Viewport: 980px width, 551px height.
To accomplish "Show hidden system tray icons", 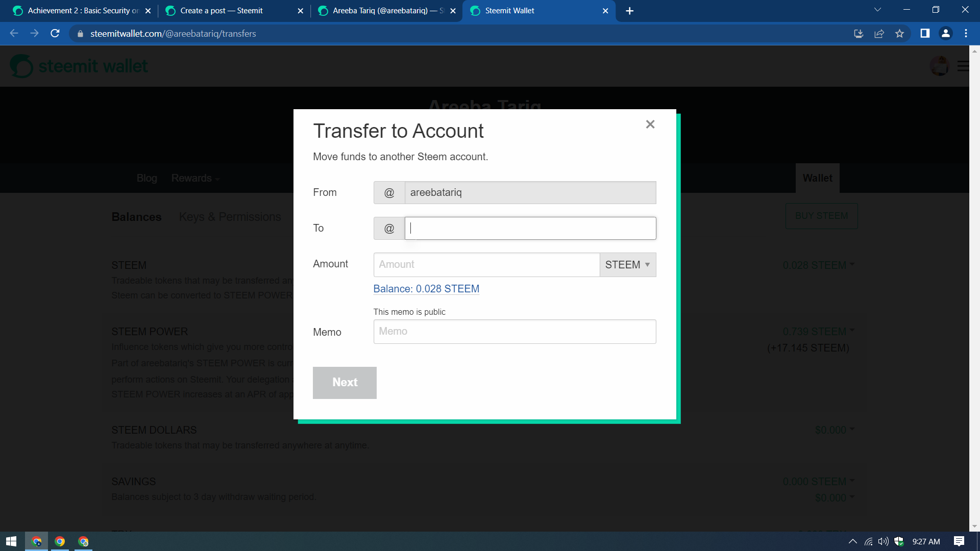I will coord(852,541).
